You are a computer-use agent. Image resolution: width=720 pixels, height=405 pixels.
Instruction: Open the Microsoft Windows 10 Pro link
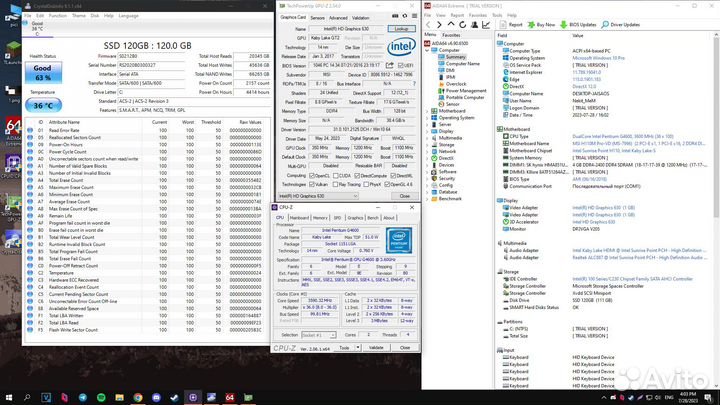point(598,58)
